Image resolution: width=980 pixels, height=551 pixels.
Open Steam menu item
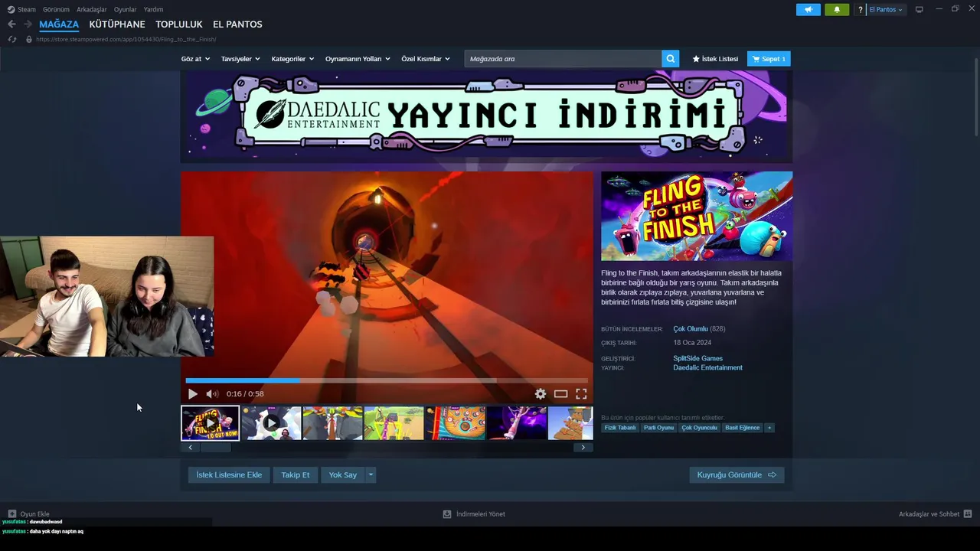(x=27, y=9)
